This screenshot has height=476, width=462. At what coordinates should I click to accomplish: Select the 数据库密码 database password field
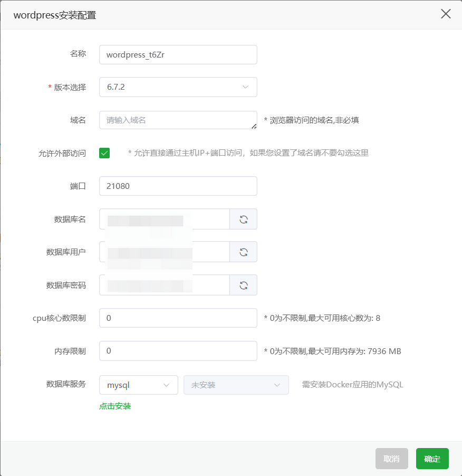point(163,285)
